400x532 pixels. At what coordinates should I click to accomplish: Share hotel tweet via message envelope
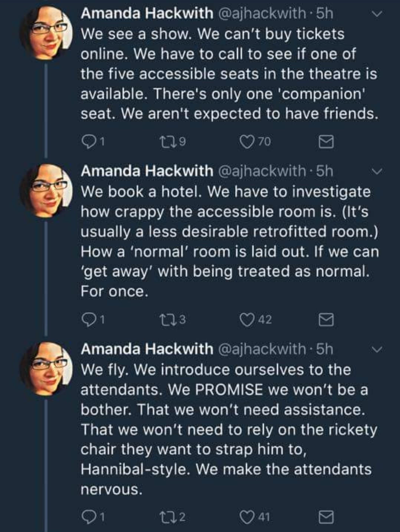[x=326, y=320]
